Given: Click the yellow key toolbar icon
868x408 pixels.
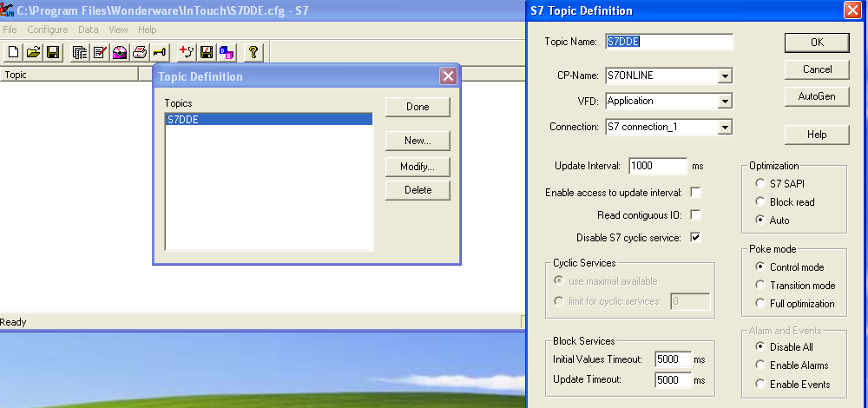Looking at the screenshot, I should pos(160,52).
